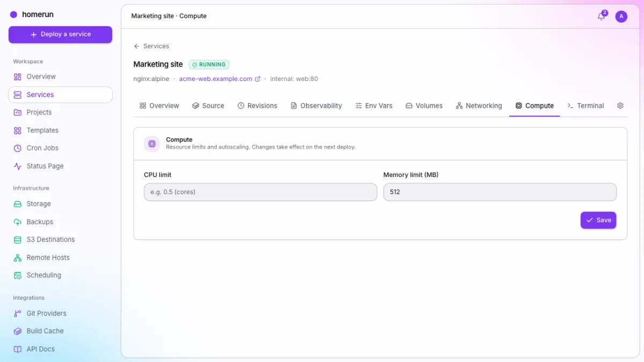
Task: Click the Compute chip icon in card header
Action: tap(152, 144)
